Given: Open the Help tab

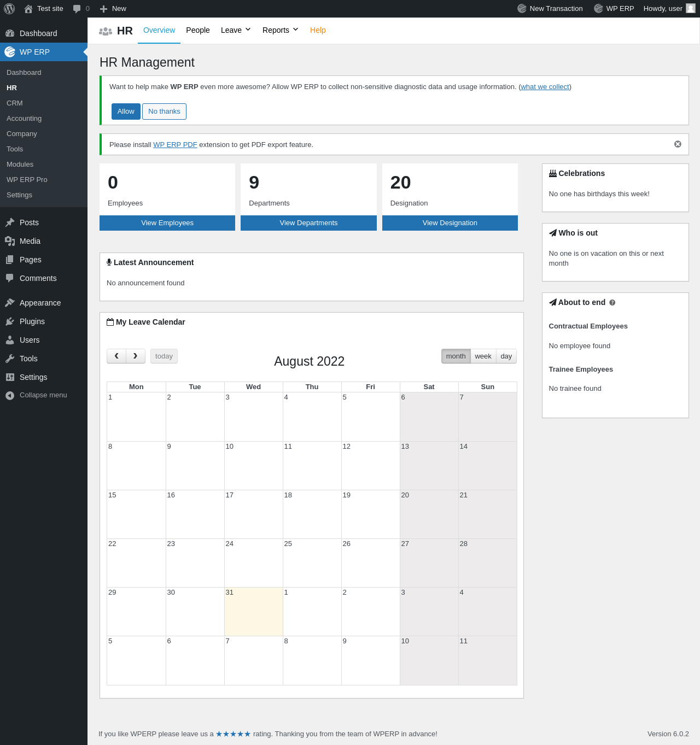Looking at the screenshot, I should click(x=318, y=30).
